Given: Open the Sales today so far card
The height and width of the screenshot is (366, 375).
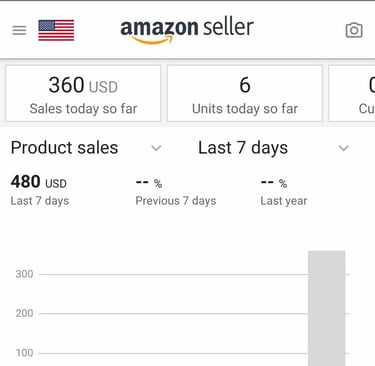Looking at the screenshot, I should point(83,93).
